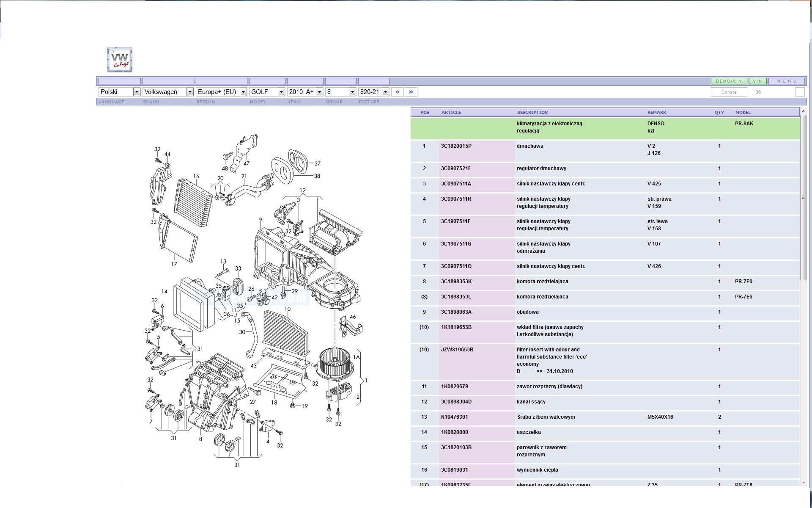Open the Group dropdown showing 8
This screenshot has width=812, height=508.
click(341, 92)
